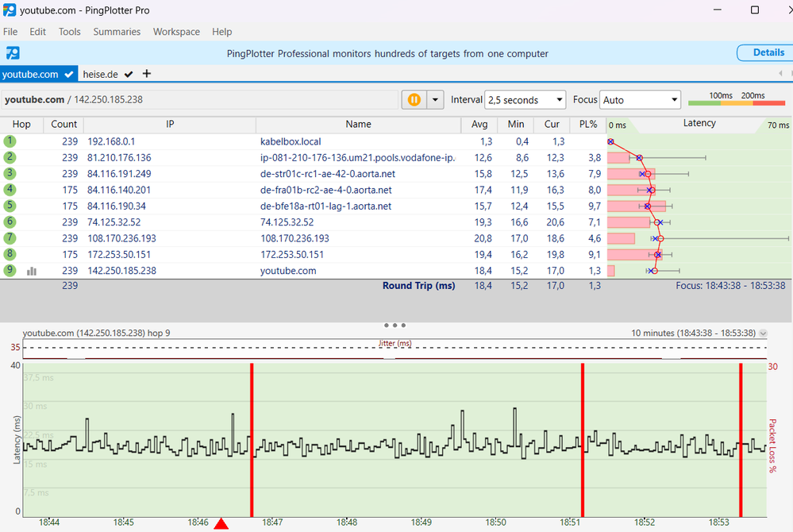Viewport: 793px width, 532px height.
Task: Click the Name column header
Action: [x=359, y=125]
